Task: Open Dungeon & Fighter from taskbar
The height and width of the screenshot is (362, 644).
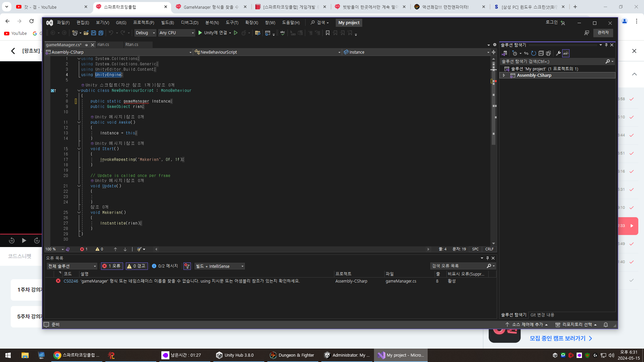Action: tap(292, 355)
